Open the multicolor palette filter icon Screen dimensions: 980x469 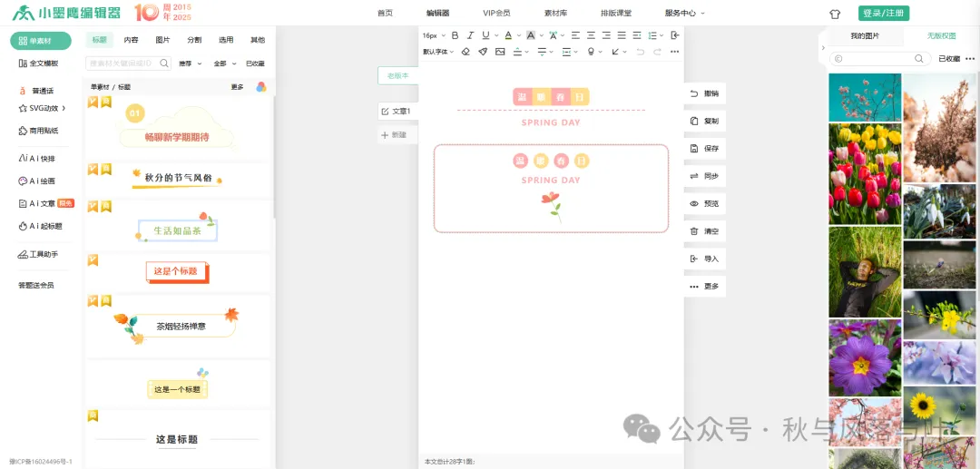261,87
